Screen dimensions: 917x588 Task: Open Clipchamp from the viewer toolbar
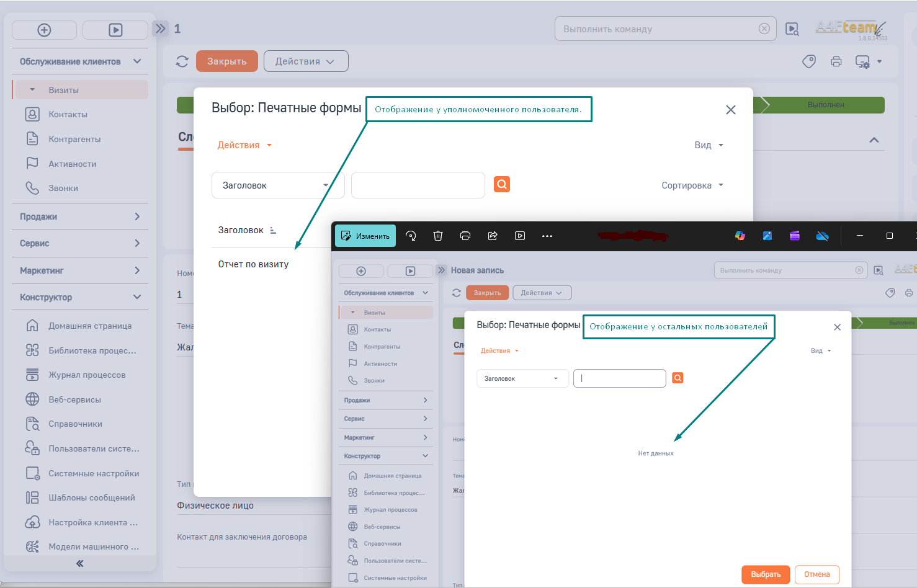tap(795, 236)
